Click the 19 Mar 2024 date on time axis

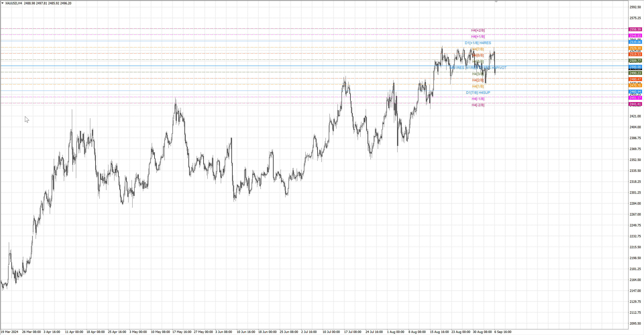[x=10, y=332]
